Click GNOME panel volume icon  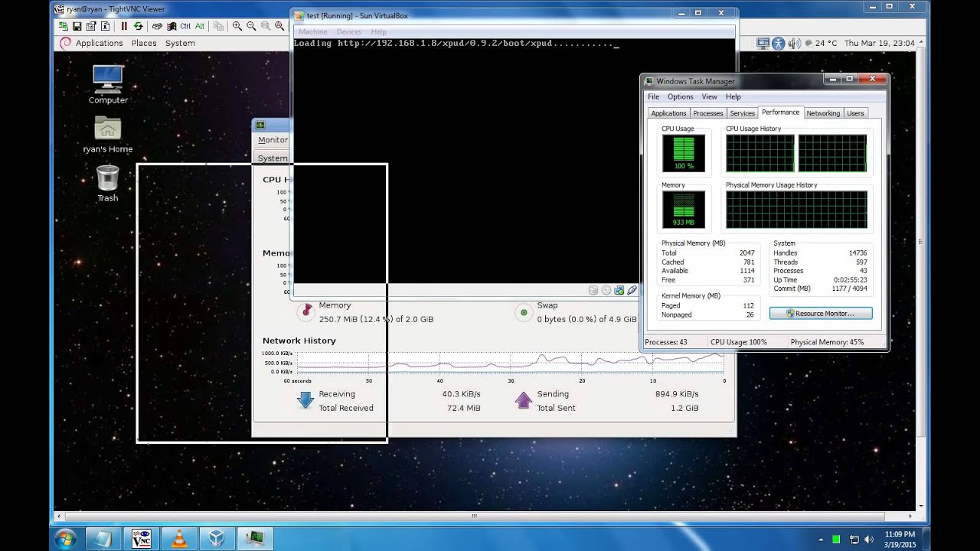coord(794,43)
